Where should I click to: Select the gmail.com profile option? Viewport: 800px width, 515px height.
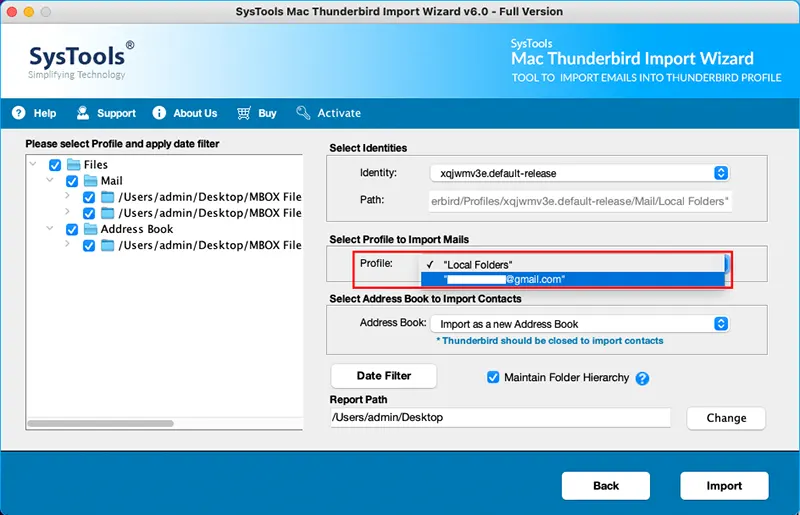click(x=572, y=279)
